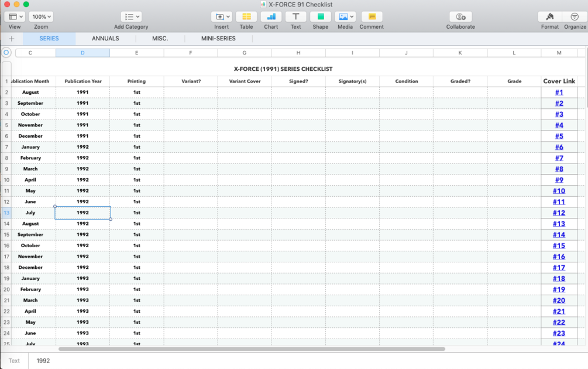Click the horizontal scrollbar
588x369 pixels.
click(x=252, y=349)
